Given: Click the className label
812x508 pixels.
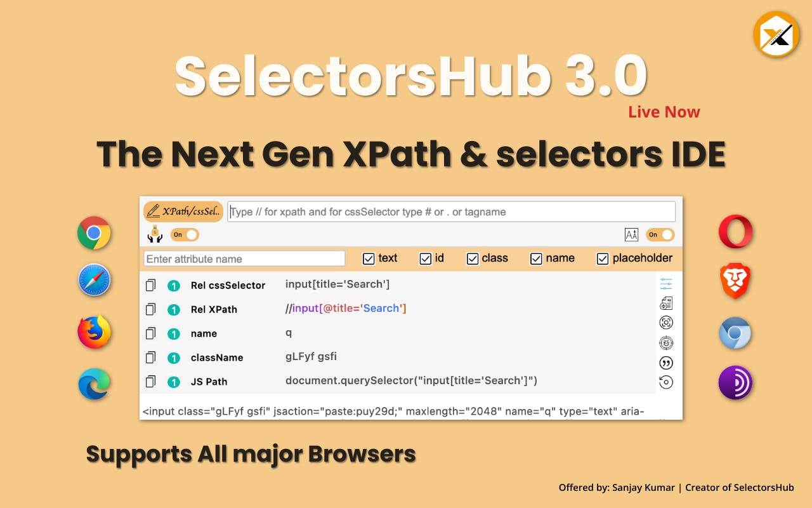Looking at the screenshot, I should (217, 358).
